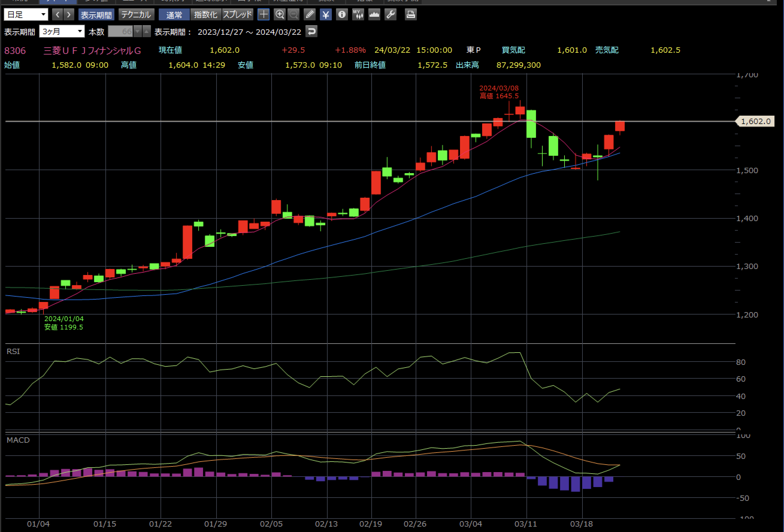Open the 3ヶ月 display period dropdown
This screenshot has width=784, height=532.
pos(62,32)
